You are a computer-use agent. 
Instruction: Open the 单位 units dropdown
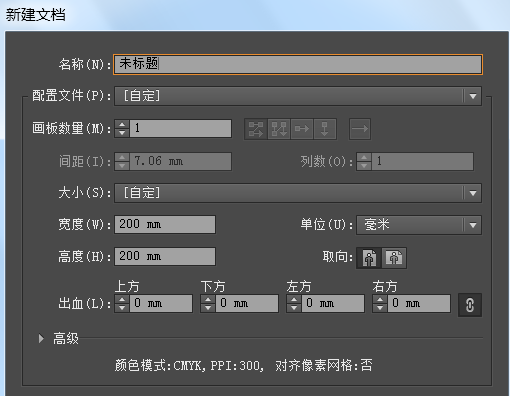point(419,225)
